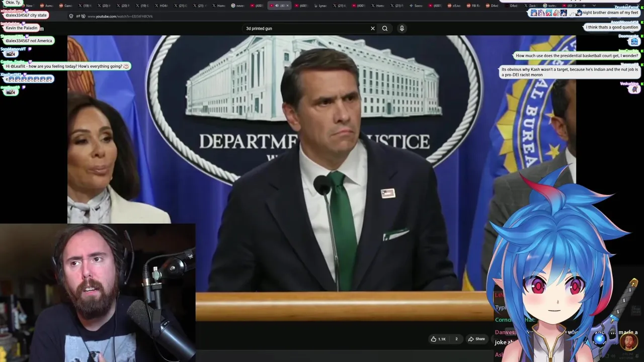
Task: Close the active YouTube browser tab
Action: click(x=287, y=6)
